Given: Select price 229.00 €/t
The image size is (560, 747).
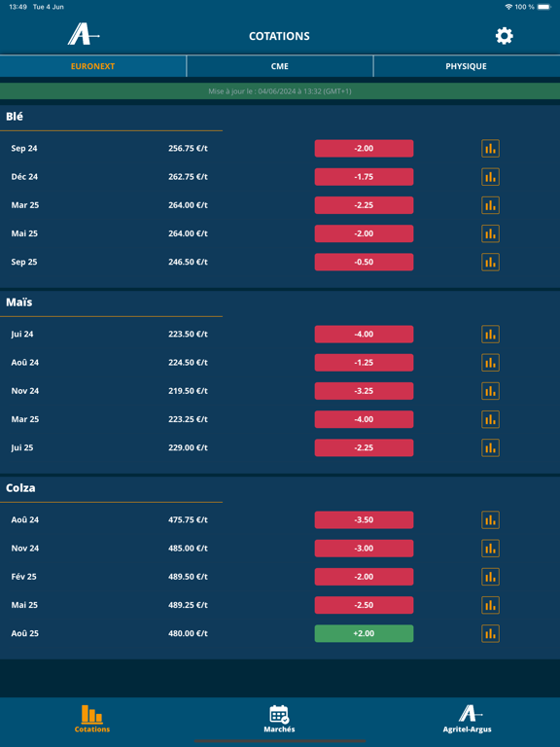Looking at the screenshot, I should pyautogui.click(x=188, y=447).
